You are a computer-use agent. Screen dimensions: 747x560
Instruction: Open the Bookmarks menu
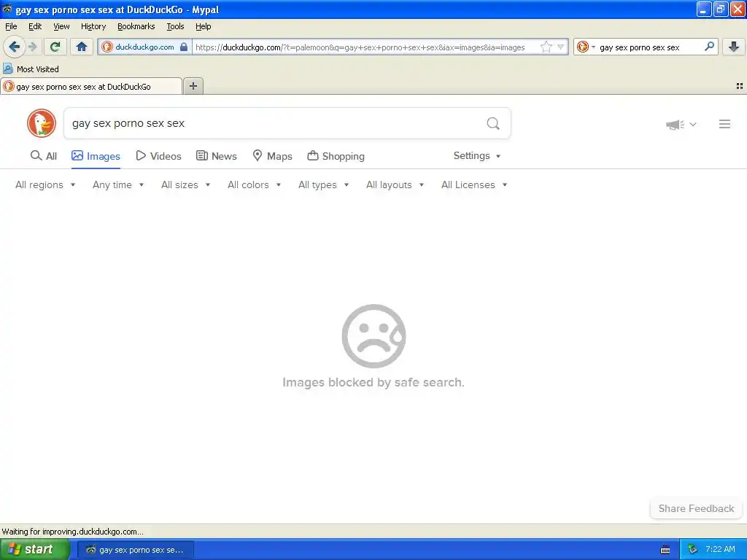click(136, 26)
